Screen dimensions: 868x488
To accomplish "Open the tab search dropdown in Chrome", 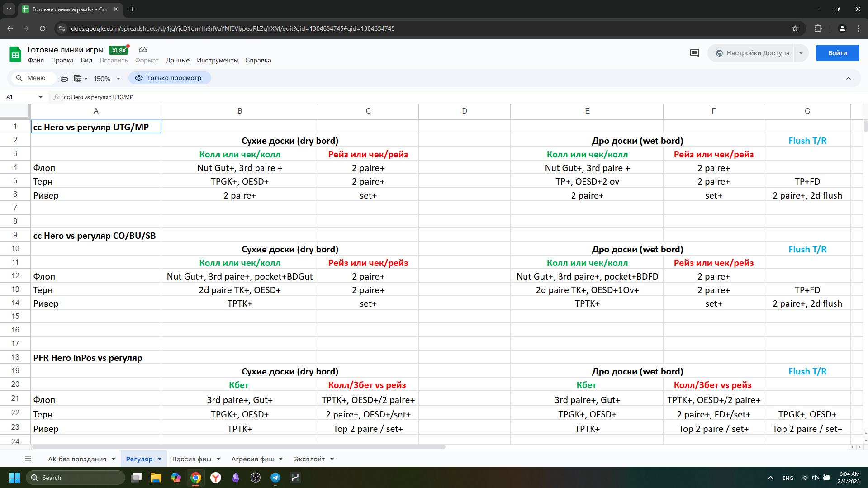I will coord(9,9).
